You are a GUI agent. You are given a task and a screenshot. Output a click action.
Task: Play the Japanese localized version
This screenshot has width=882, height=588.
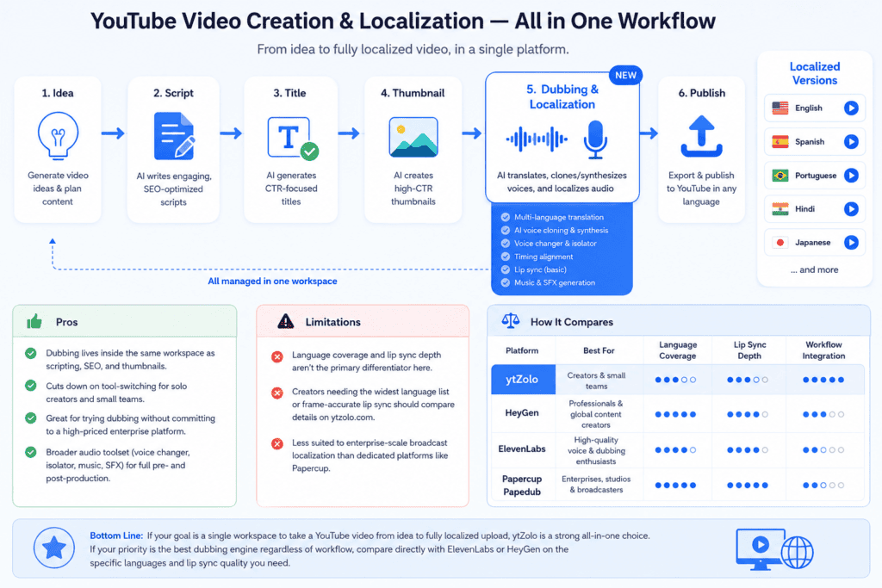[851, 242]
